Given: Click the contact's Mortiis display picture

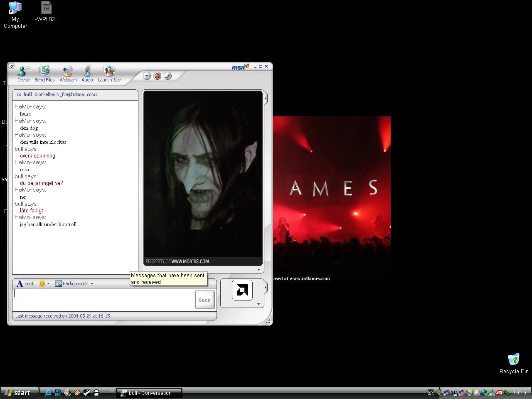Looking at the screenshot, I should (203, 178).
